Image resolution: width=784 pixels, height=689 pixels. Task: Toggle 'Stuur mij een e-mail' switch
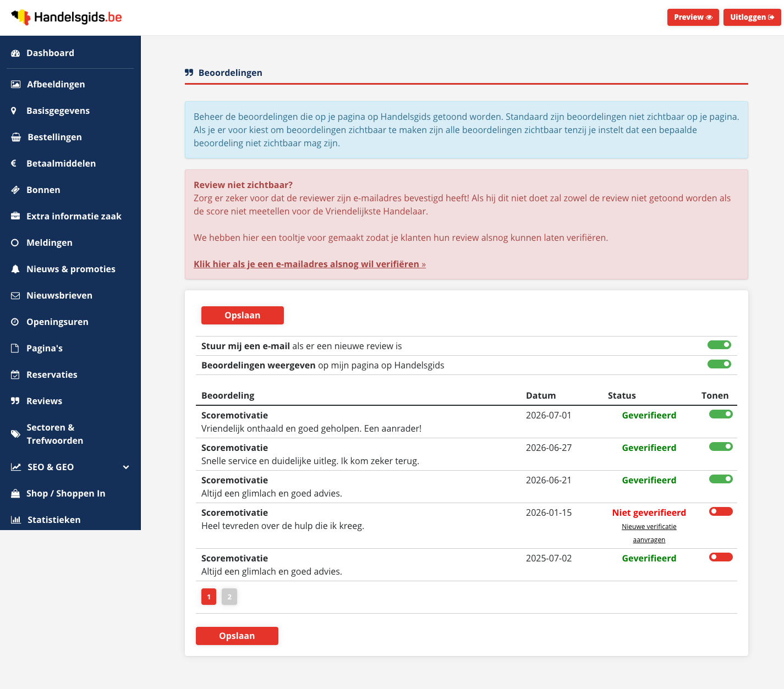[719, 345]
